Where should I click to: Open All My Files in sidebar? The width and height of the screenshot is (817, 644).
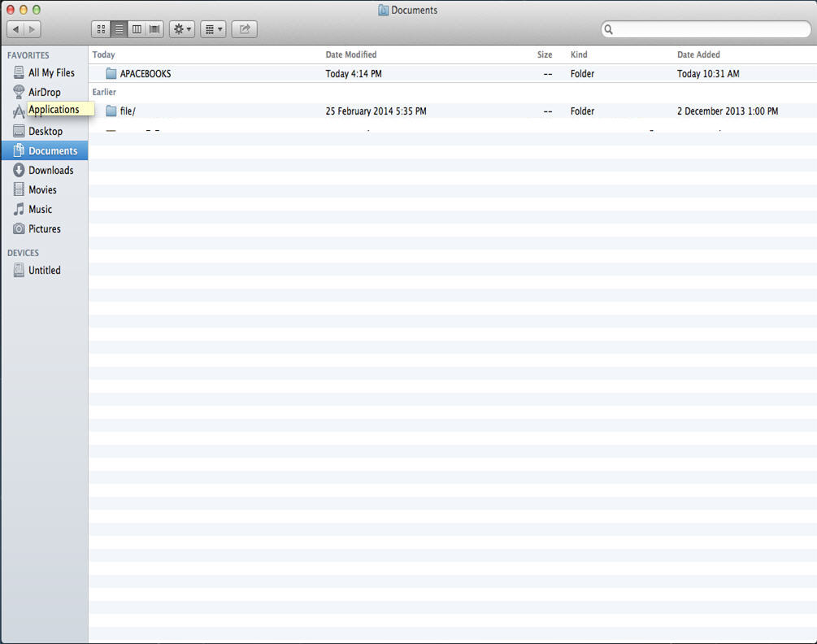tap(50, 72)
